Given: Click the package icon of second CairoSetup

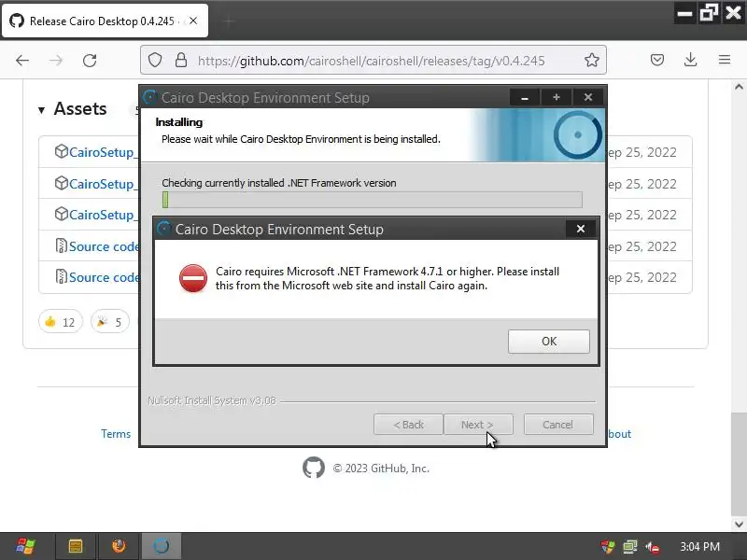Looking at the screenshot, I should point(61,183).
